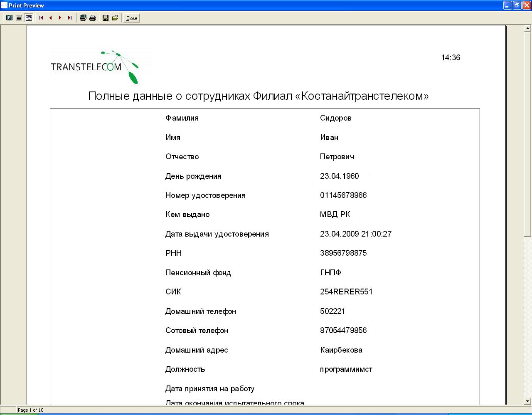Screen dimensions: 532x415
Task: Go to the previous page
Action: 51,18
